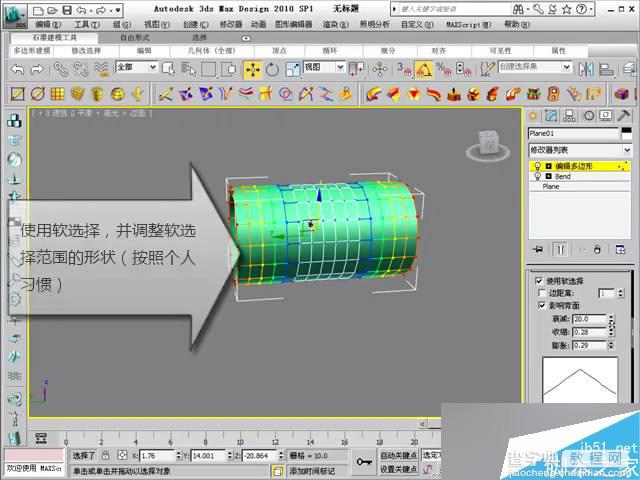Click the Select and Manipulate icon
The height and width of the screenshot is (480, 640).
[x=380, y=70]
